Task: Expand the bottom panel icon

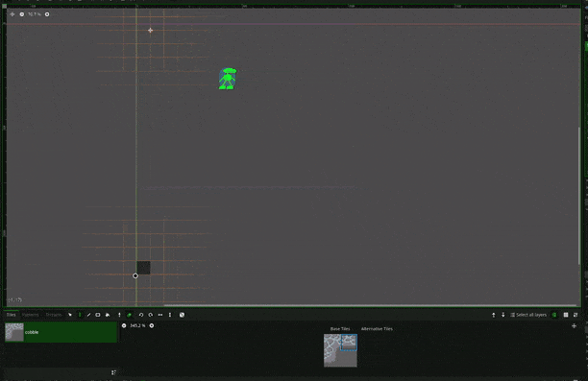Action: coord(576,315)
